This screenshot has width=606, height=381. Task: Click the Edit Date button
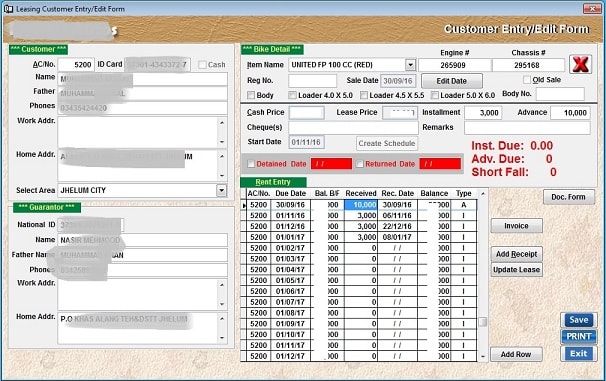tap(452, 81)
